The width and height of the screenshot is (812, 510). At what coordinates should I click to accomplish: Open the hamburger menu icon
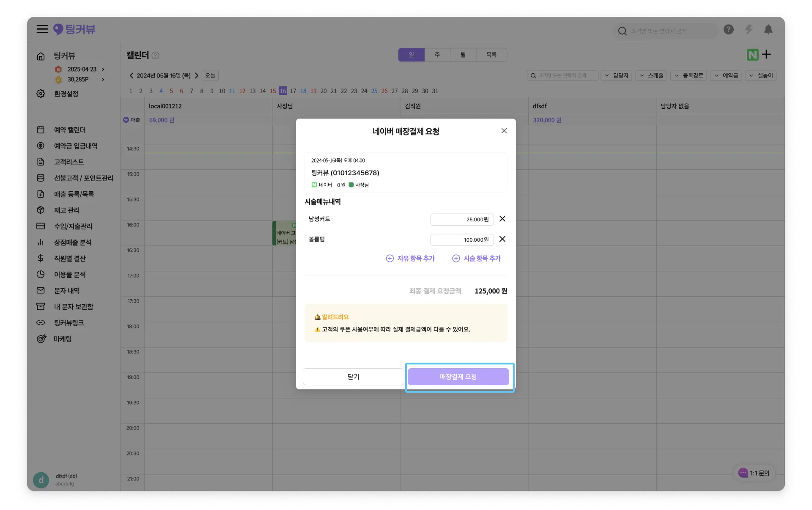pyautogui.click(x=42, y=29)
